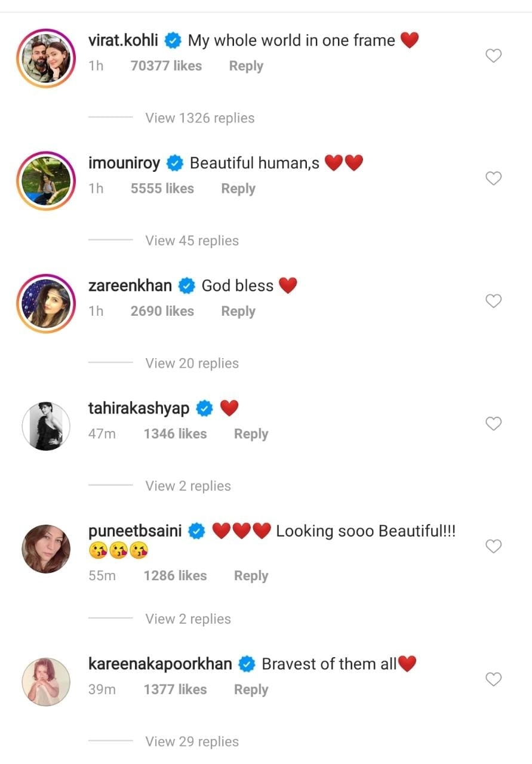Reply to puneetbsaini's comment
Screen dimensions: 532x764
[x=251, y=576]
